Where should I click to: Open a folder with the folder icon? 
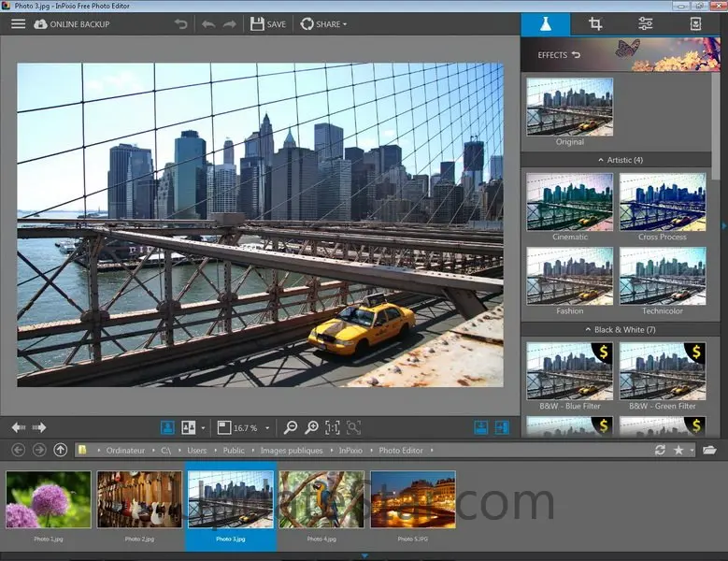click(x=709, y=450)
